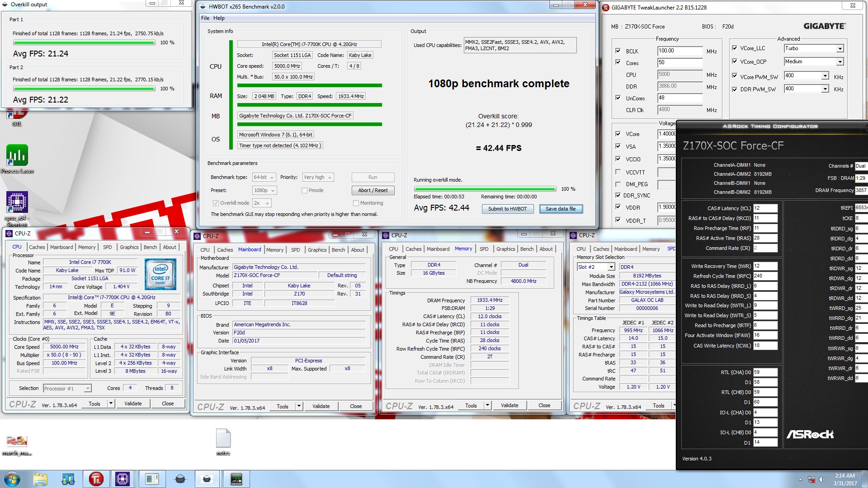Toggle the Cores frequency checkbox
The image size is (868, 488).
(x=618, y=62)
